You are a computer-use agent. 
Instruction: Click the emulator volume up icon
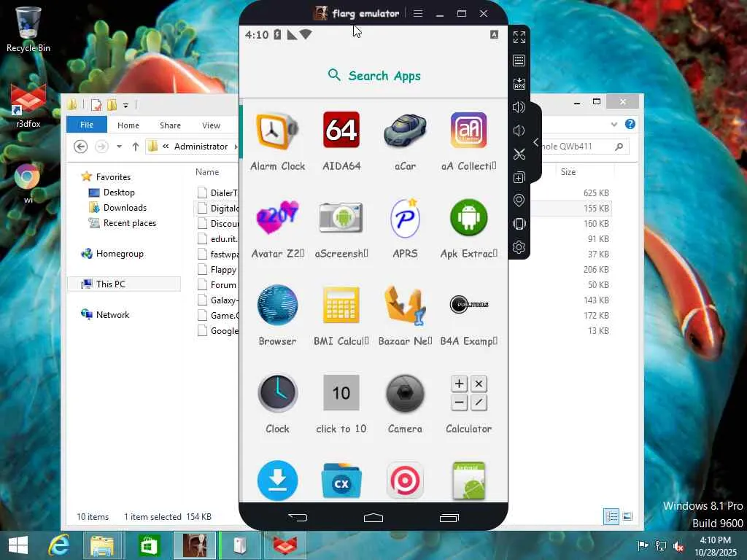[x=519, y=107]
